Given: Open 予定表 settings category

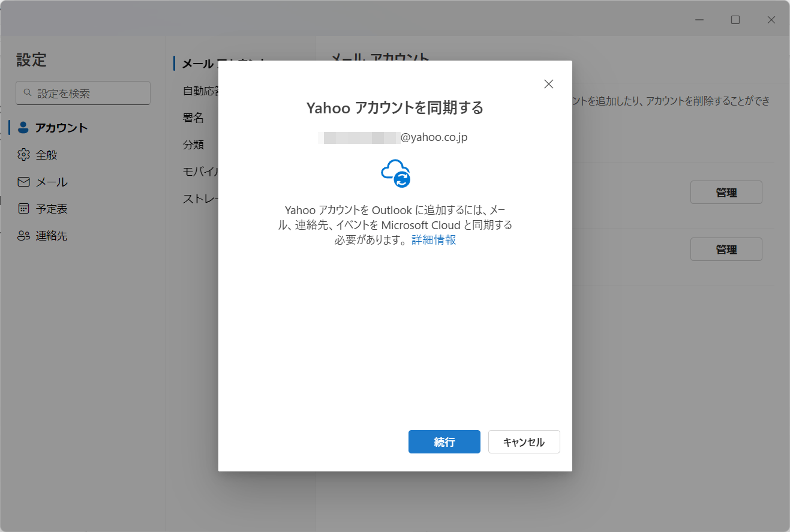Looking at the screenshot, I should 52,209.
